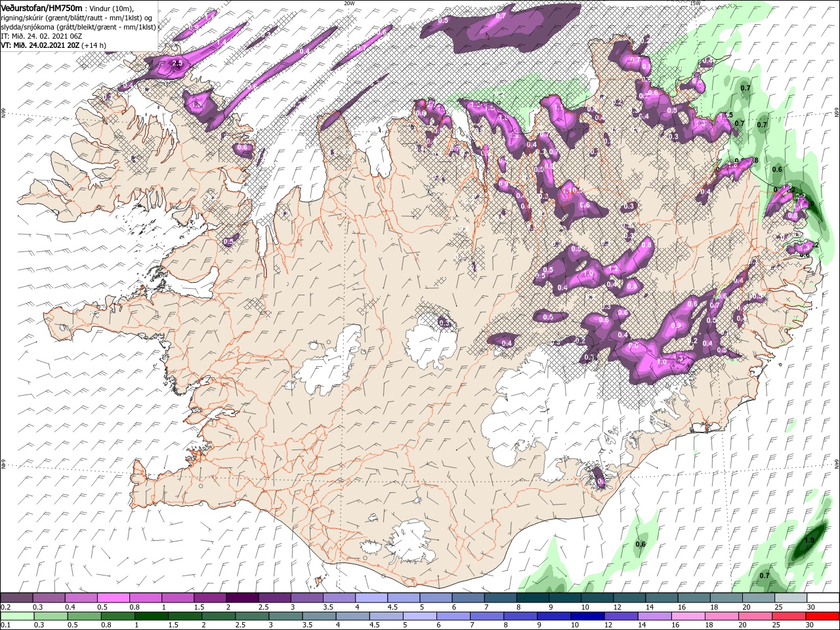840x630 pixels.
Task: Click the '3.5' label in snow scale
Action: pos(329,608)
